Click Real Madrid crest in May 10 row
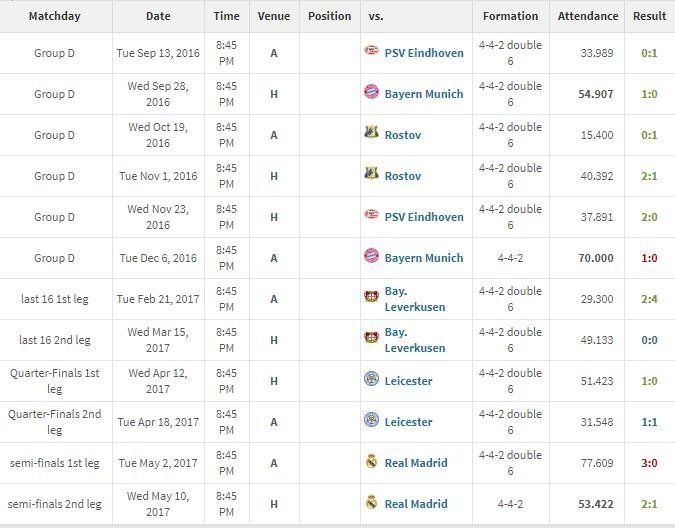This screenshot has height=528, width=675. (371, 502)
